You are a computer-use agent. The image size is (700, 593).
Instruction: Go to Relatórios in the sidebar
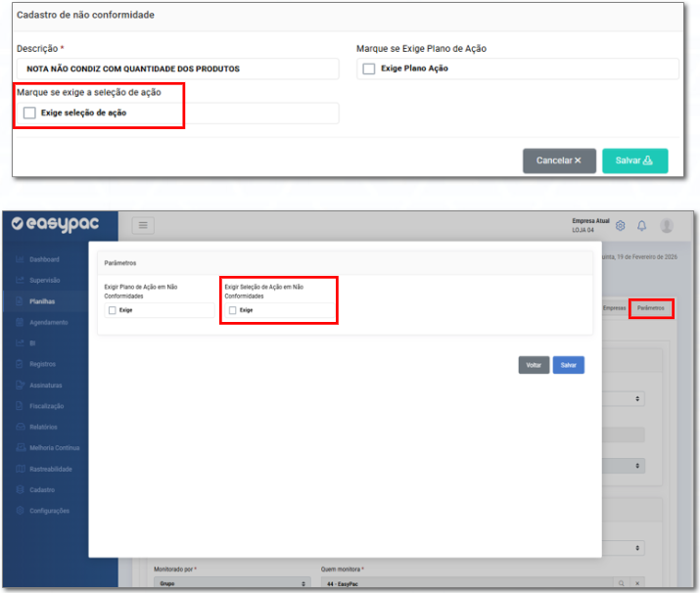tap(43, 427)
